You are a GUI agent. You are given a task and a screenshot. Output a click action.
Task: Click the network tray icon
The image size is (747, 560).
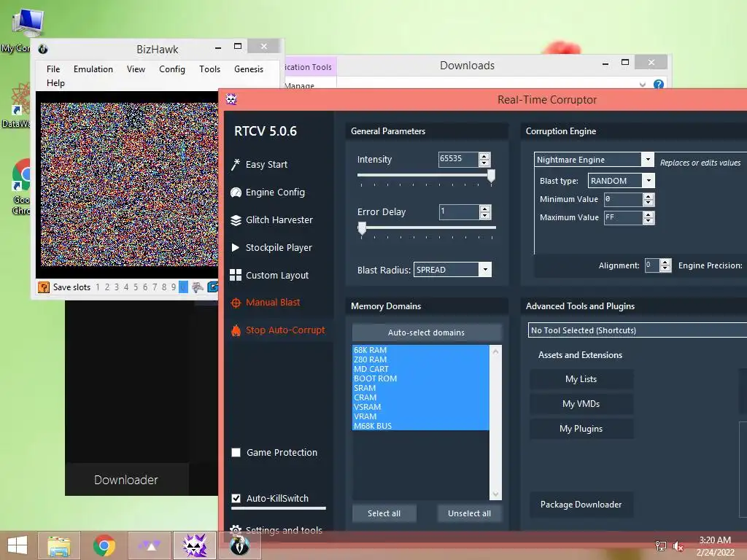pos(661,545)
